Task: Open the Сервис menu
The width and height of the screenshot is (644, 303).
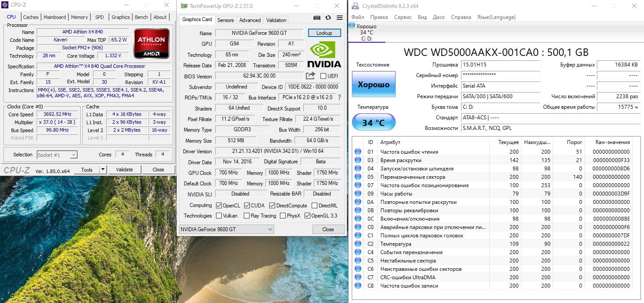Action: point(403,17)
